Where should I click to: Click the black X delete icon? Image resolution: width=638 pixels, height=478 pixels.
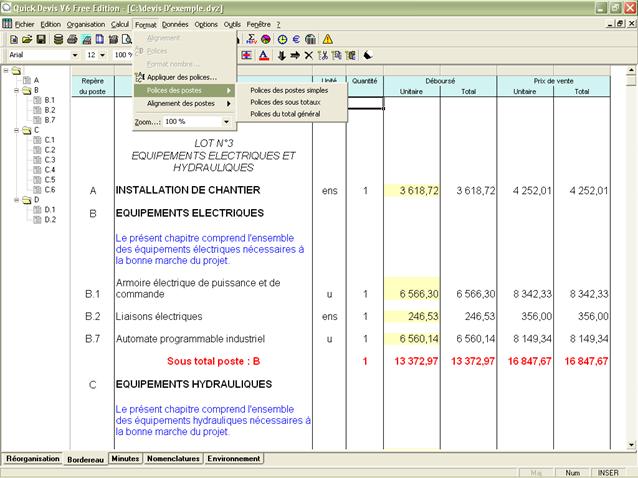(x=308, y=55)
